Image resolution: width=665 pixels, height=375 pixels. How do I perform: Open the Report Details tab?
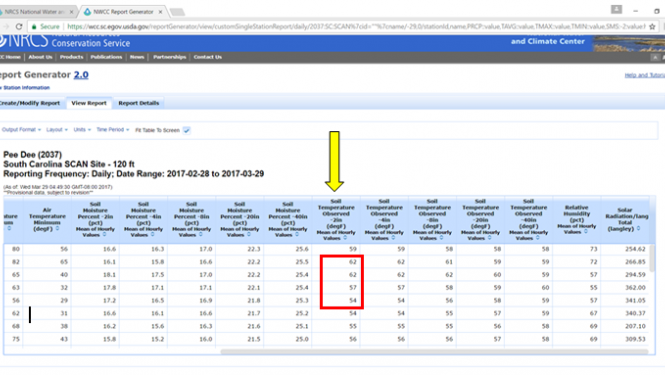pyautogui.click(x=139, y=103)
